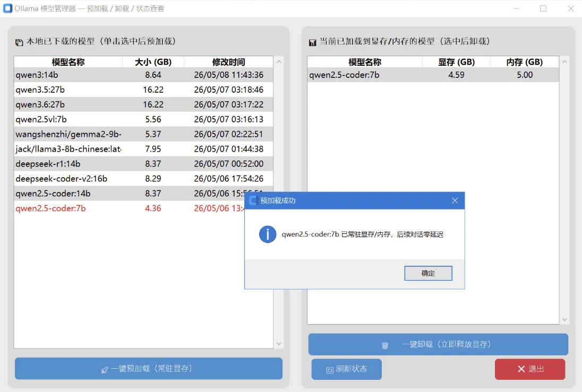Viewport: 582px width, 392px height.
Task: Select the deepseek-coder-v2:16b model row
Action: pyautogui.click(x=144, y=179)
